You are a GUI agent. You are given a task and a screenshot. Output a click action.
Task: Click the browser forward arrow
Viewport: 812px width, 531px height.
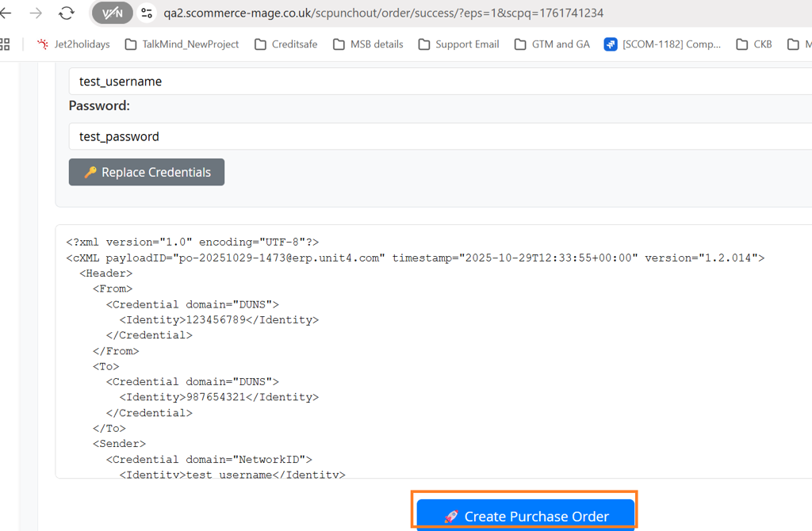click(36, 13)
